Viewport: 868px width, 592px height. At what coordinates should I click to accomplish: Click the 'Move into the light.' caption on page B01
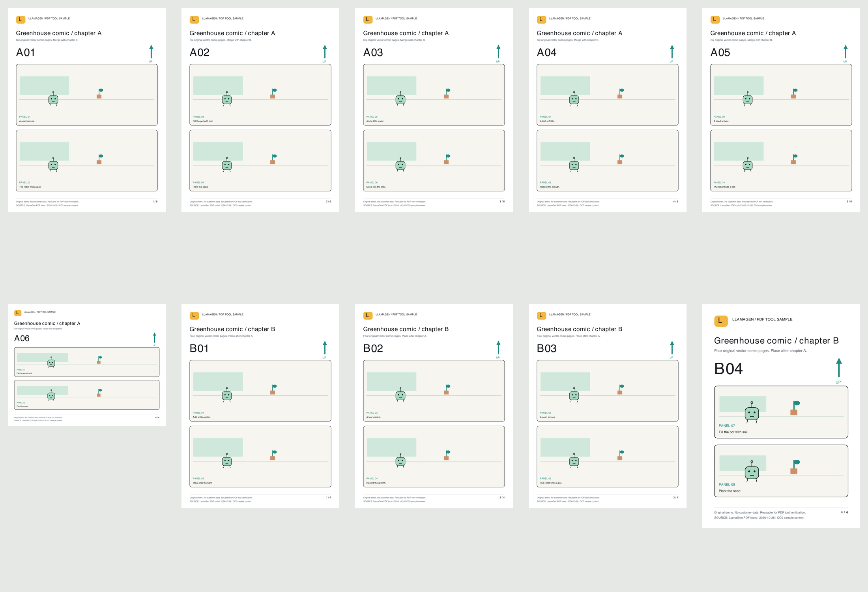coord(202,483)
